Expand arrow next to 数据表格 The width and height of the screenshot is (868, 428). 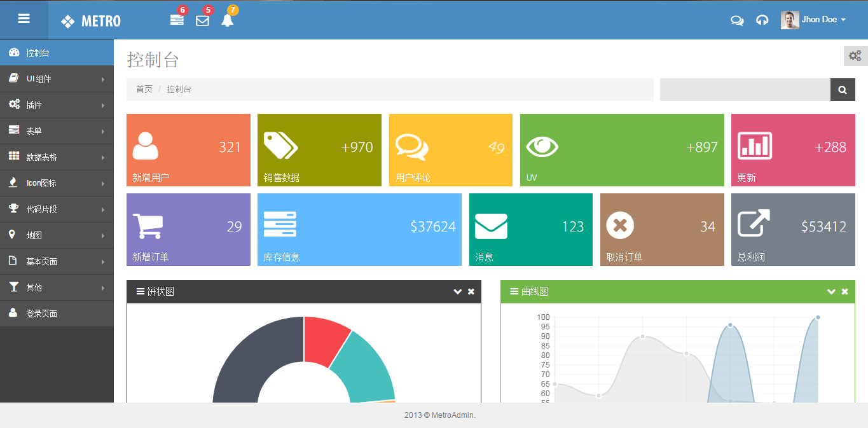(102, 158)
